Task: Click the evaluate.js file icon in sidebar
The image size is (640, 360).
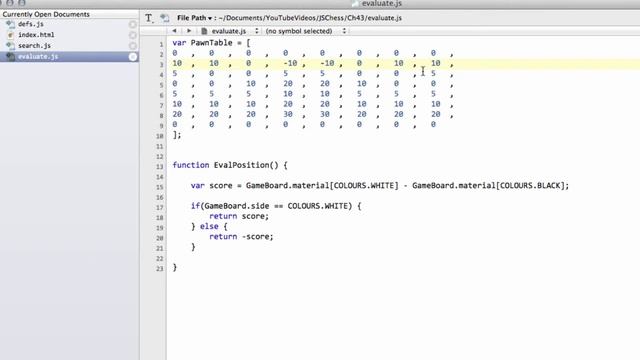Action: pyautogui.click(x=11, y=56)
